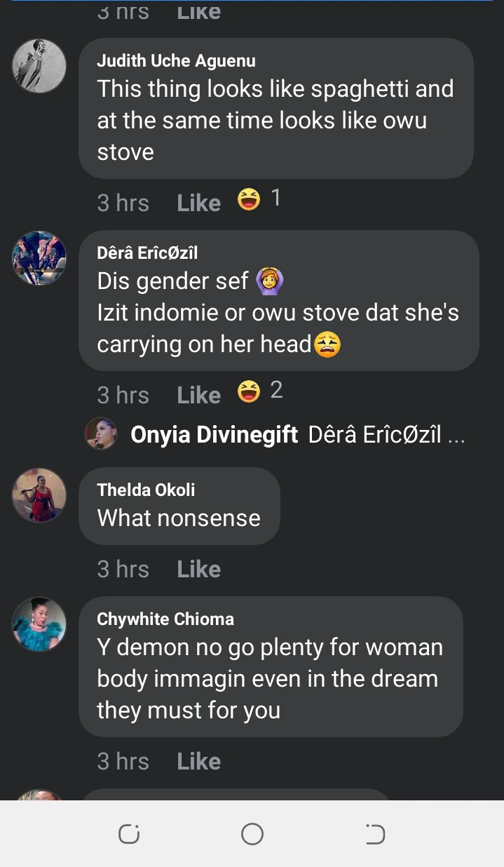Image resolution: width=504 pixels, height=867 pixels.
Task: Tap Onyia Divinegift's small reply avatar
Action: coord(99,434)
